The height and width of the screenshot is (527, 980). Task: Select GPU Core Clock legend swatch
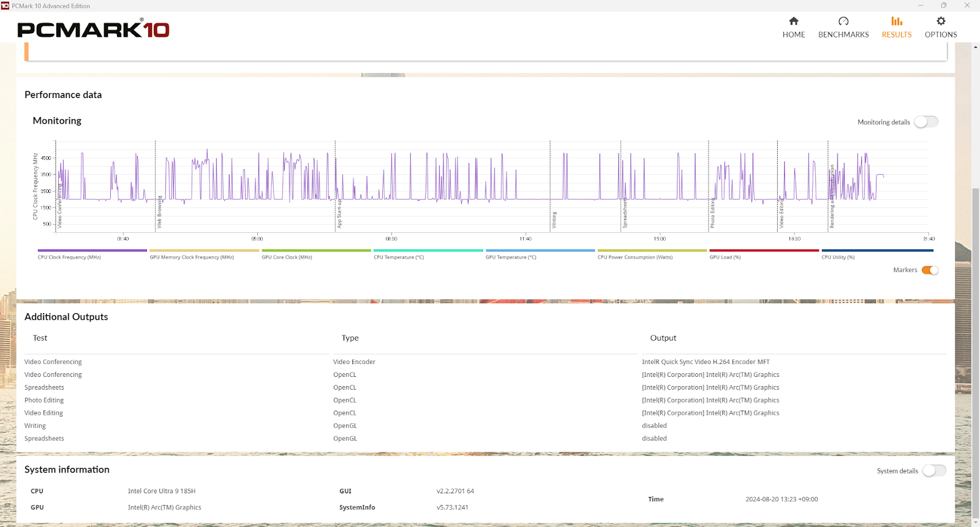point(317,251)
